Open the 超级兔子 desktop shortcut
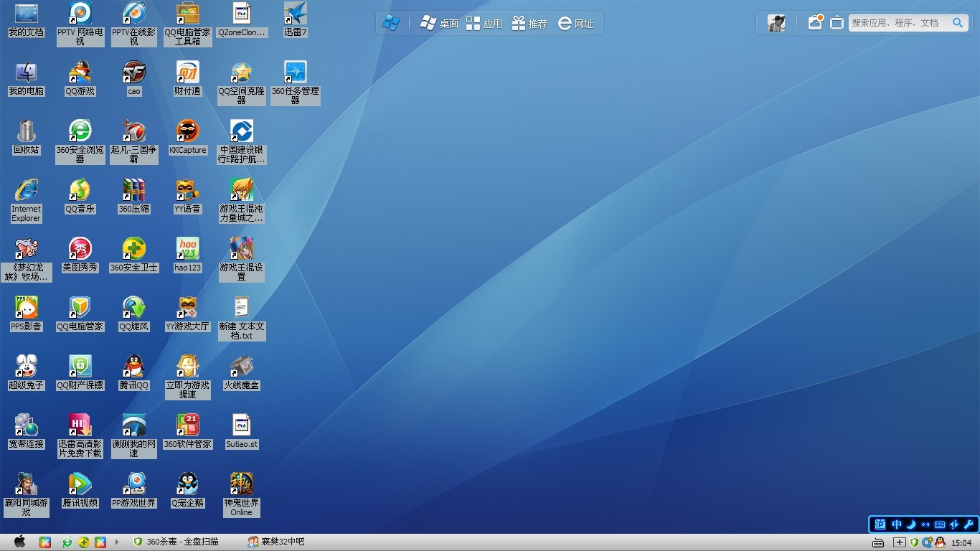Viewport: 980px width, 551px height. pyautogui.click(x=26, y=373)
